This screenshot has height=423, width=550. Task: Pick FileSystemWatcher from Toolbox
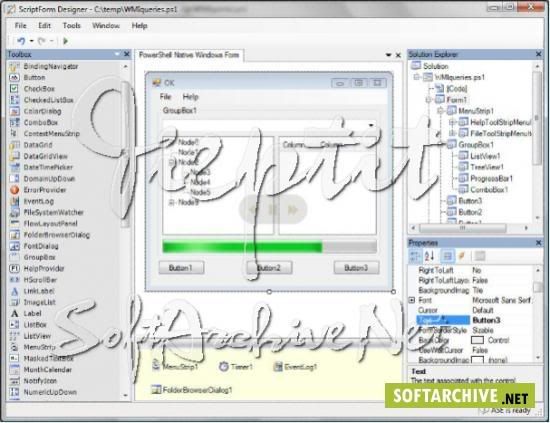53,212
